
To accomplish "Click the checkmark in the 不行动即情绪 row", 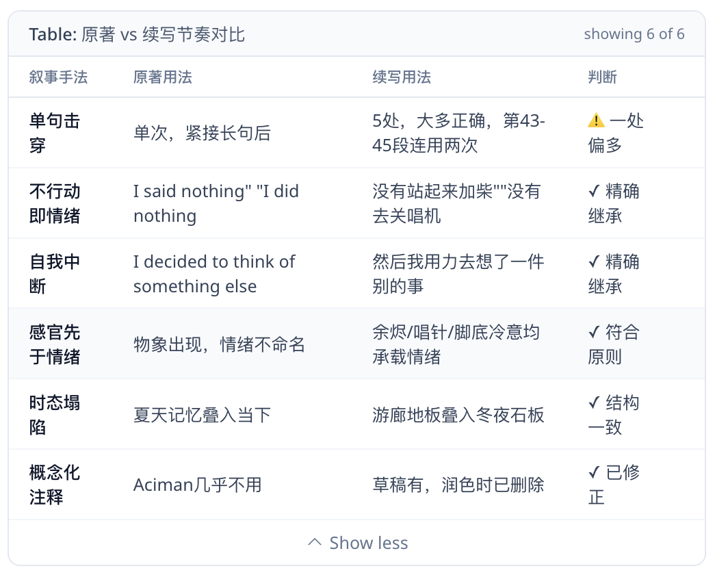I will (x=594, y=191).
